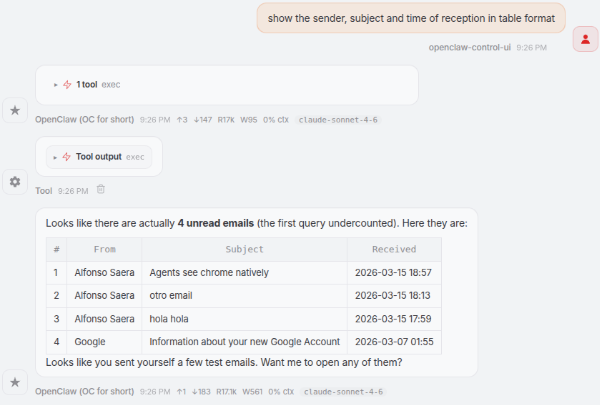Click the "Received" column header
Image resolution: width=600 pixels, height=405 pixels.
393,249
